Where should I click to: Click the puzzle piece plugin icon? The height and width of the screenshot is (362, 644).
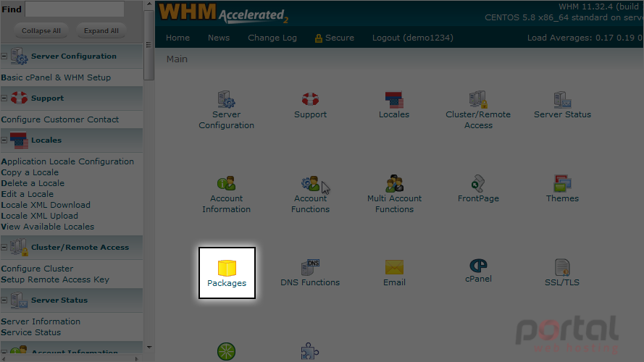coord(309,351)
